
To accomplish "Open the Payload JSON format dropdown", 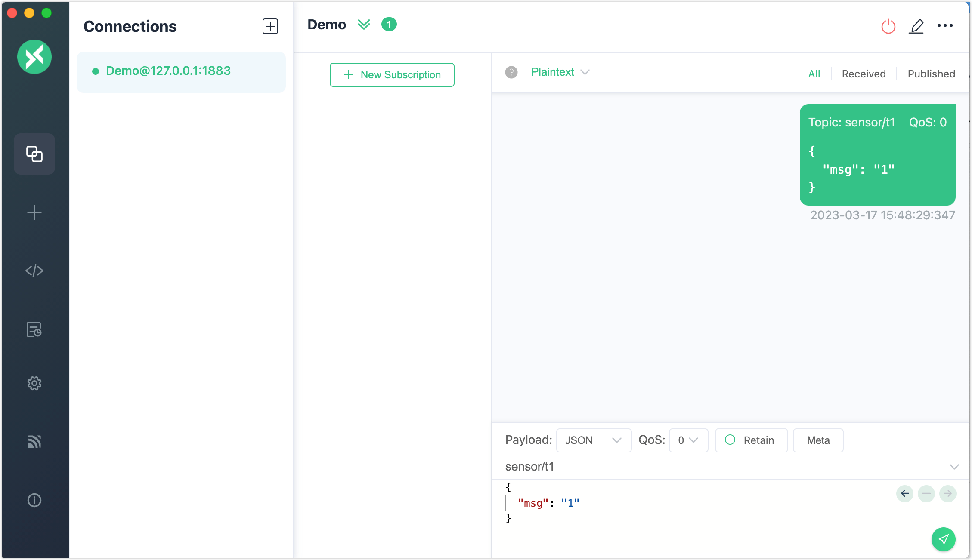I will click(593, 440).
